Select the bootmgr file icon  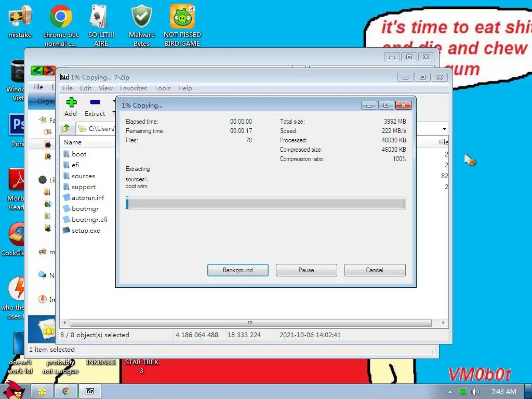(x=66, y=209)
